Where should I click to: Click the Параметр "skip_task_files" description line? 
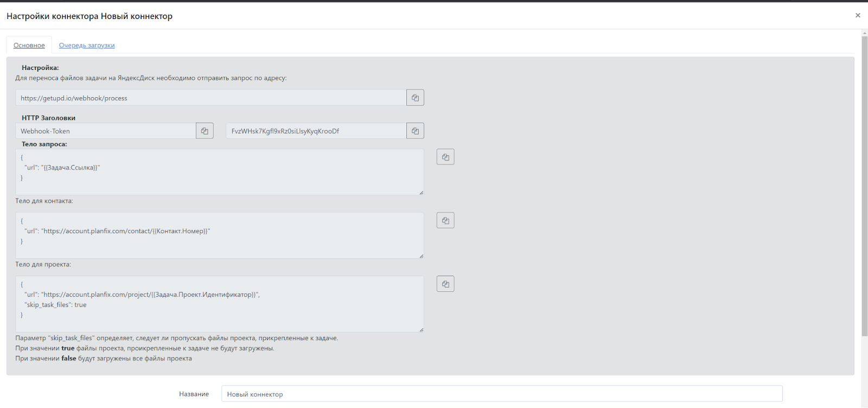tap(176, 337)
